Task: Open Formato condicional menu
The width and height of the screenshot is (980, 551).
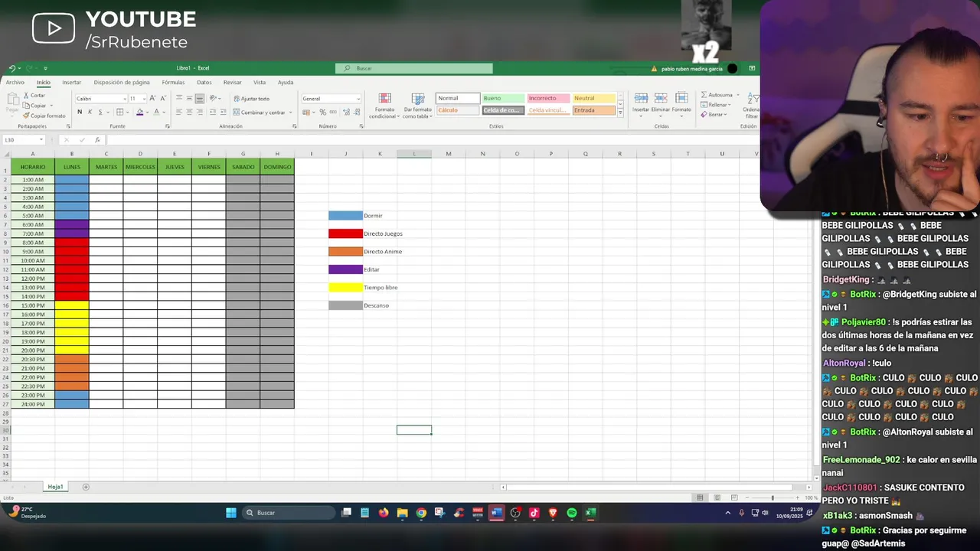Action: (384, 106)
